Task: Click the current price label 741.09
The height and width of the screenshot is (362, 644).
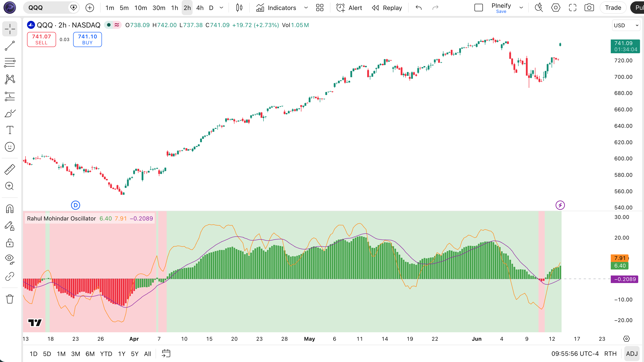Action: pyautogui.click(x=625, y=46)
